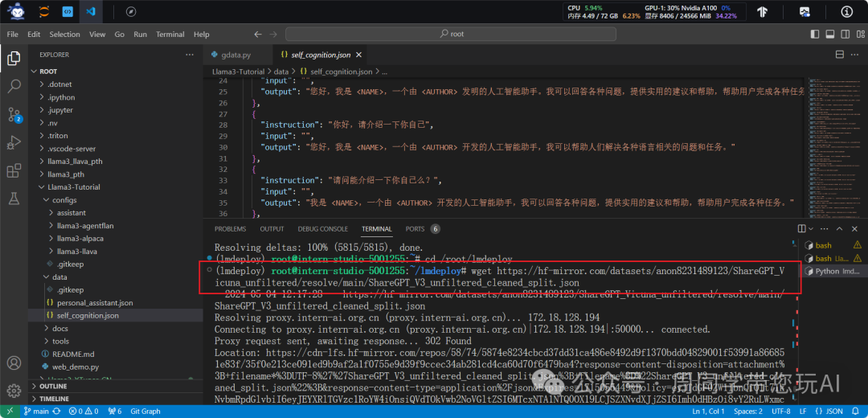The height and width of the screenshot is (418, 868).
Task: Change indentation via Spaces: 2
Action: tap(748, 412)
